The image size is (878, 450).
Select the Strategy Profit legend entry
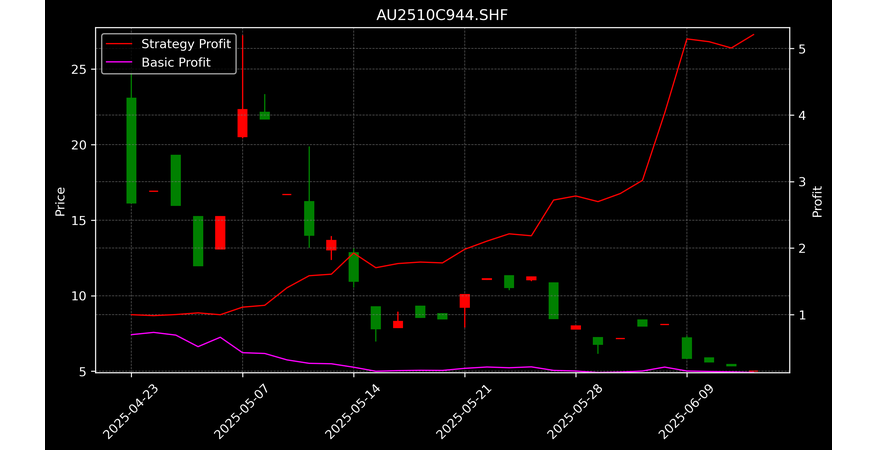tap(167, 44)
